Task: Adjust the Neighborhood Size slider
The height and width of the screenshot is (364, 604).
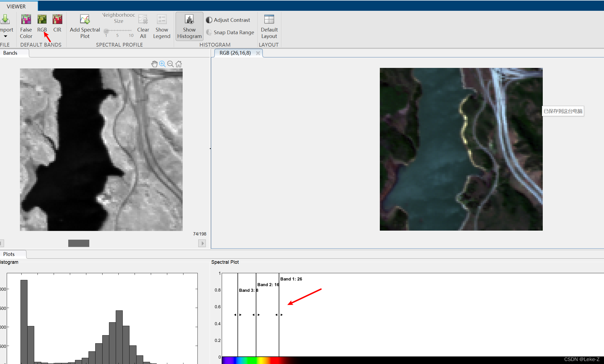Action: (106, 31)
